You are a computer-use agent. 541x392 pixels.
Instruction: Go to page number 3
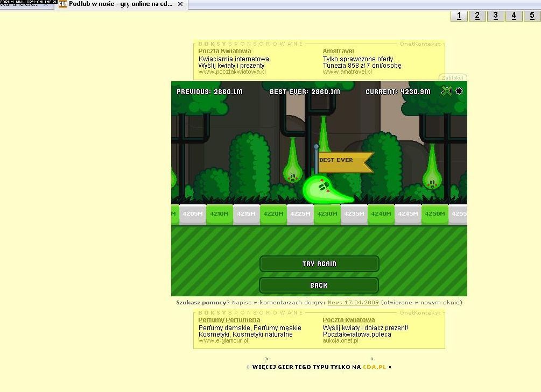[x=496, y=16]
